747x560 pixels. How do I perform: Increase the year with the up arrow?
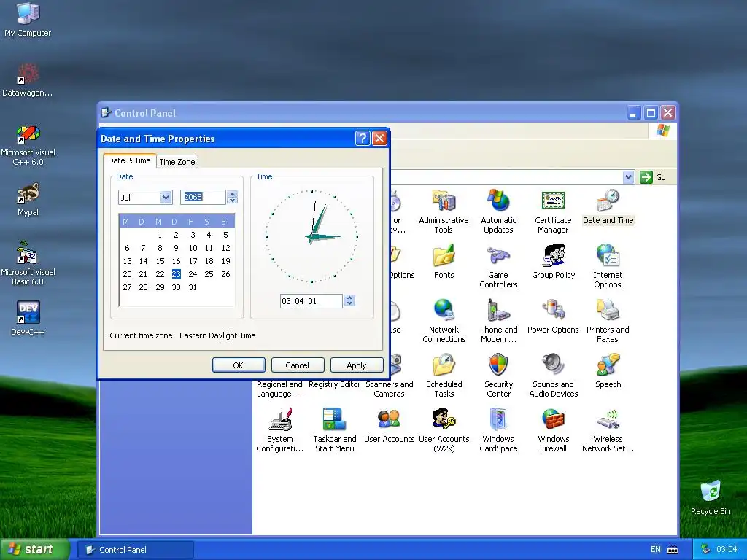[232, 194]
